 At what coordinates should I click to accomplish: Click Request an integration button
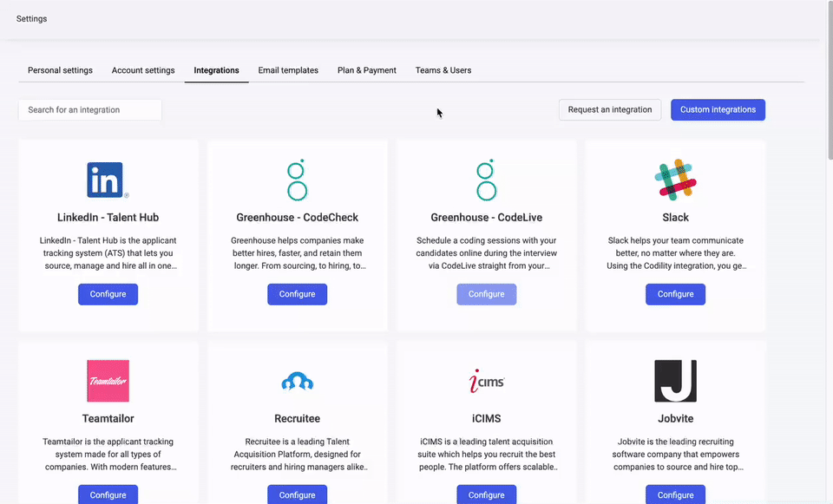pos(610,110)
